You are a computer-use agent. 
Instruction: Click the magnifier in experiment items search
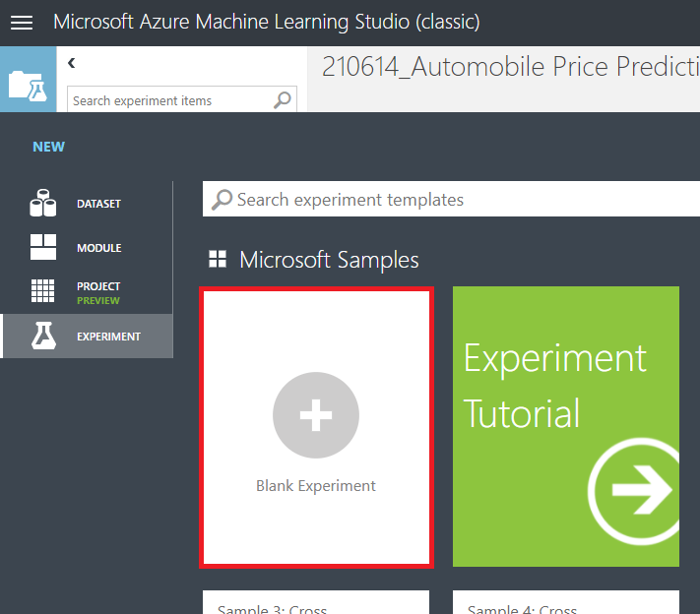[283, 100]
